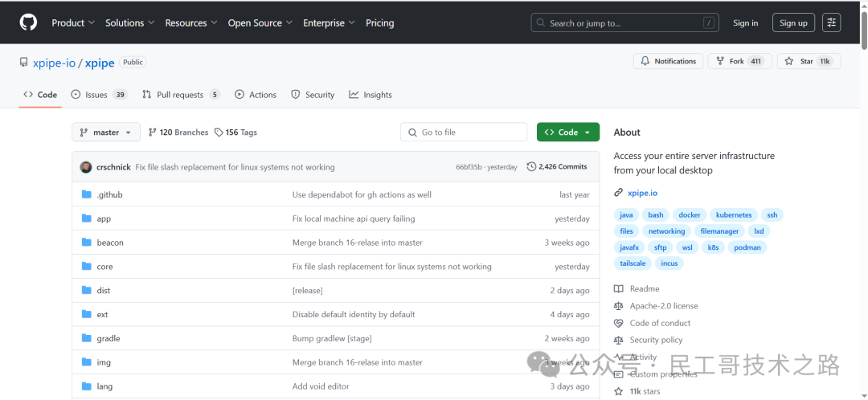The height and width of the screenshot is (400, 868).
Task: Fork the repository with Fork button
Action: (739, 61)
